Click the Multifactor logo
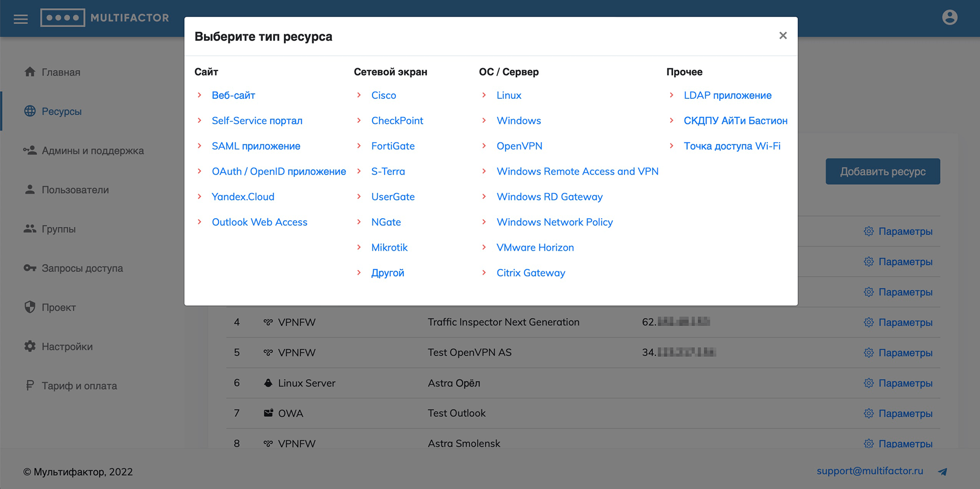This screenshot has width=980, height=489. [105, 18]
